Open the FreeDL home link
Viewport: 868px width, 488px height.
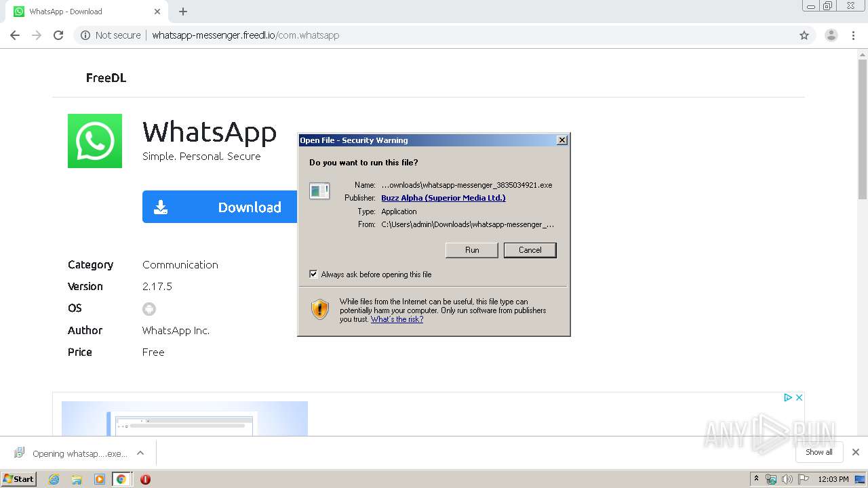[x=106, y=78]
